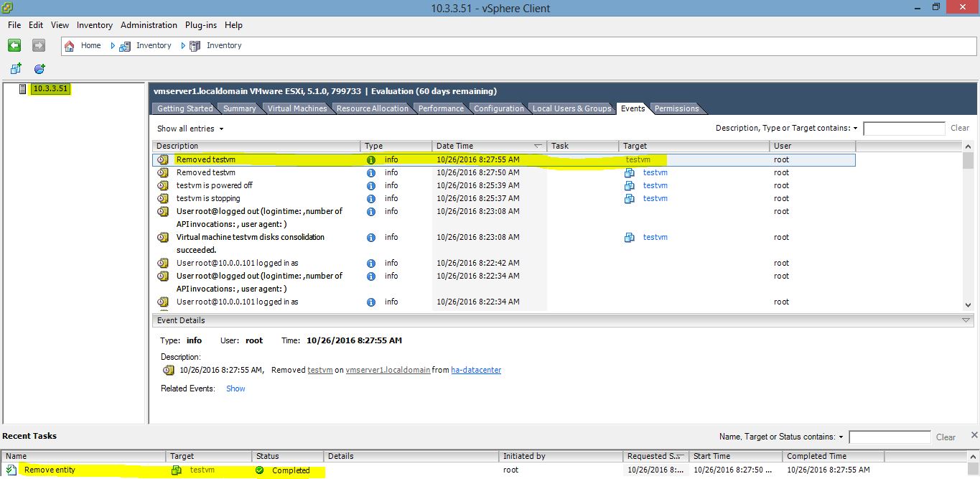
Task: Sort events by Target column header
Action: click(694, 146)
